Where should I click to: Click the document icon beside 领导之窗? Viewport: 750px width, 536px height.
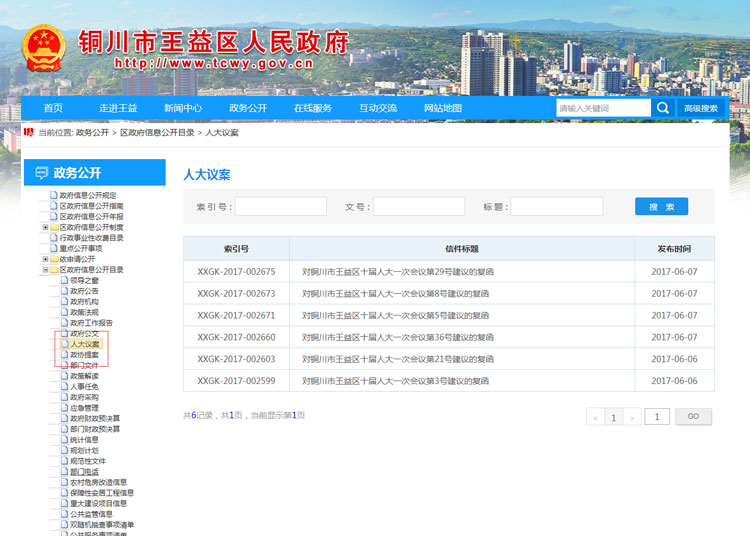[x=65, y=280]
